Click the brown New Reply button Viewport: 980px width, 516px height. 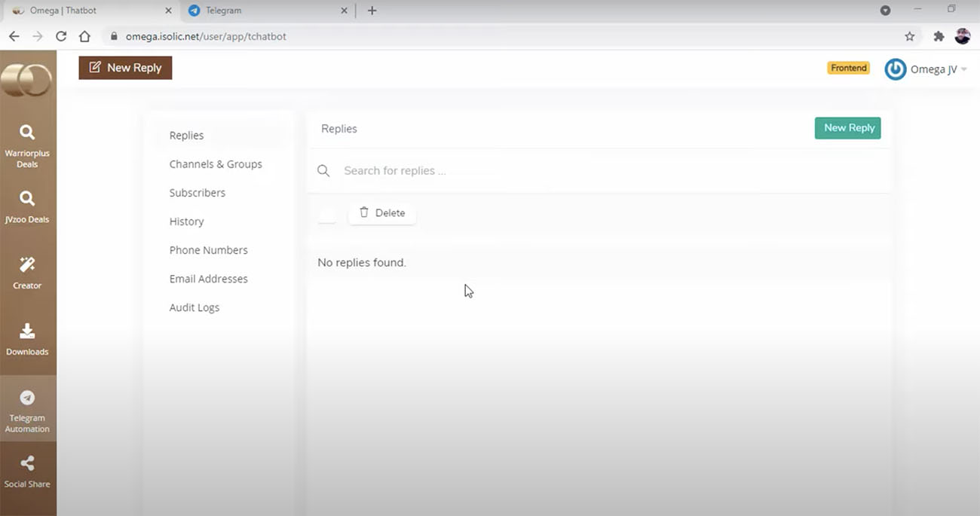[125, 68]
